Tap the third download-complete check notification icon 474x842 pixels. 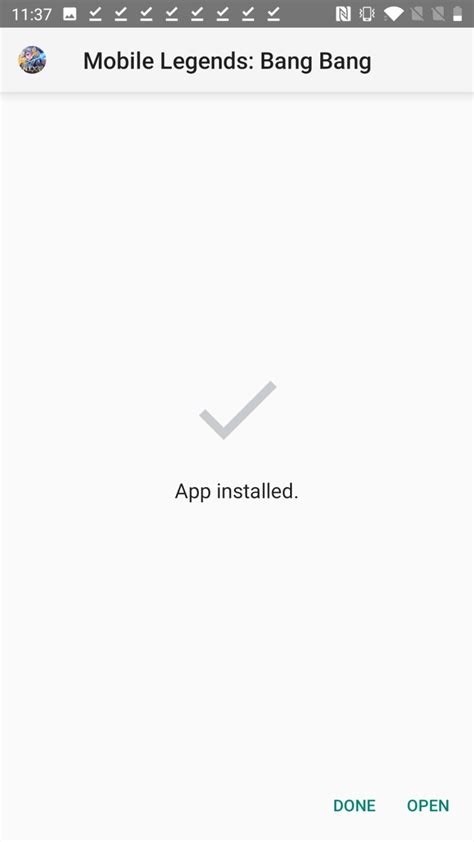[x=146, y=14]
